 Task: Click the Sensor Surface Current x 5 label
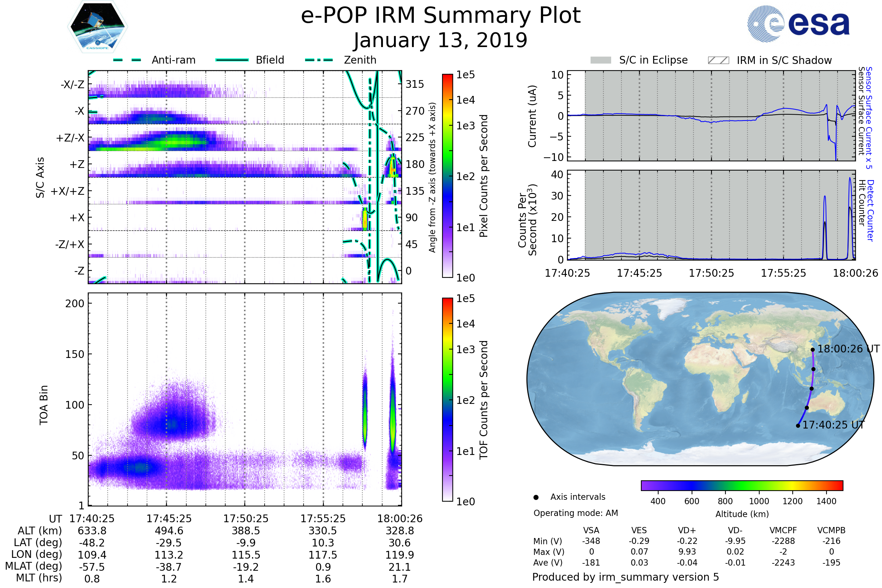868,118
